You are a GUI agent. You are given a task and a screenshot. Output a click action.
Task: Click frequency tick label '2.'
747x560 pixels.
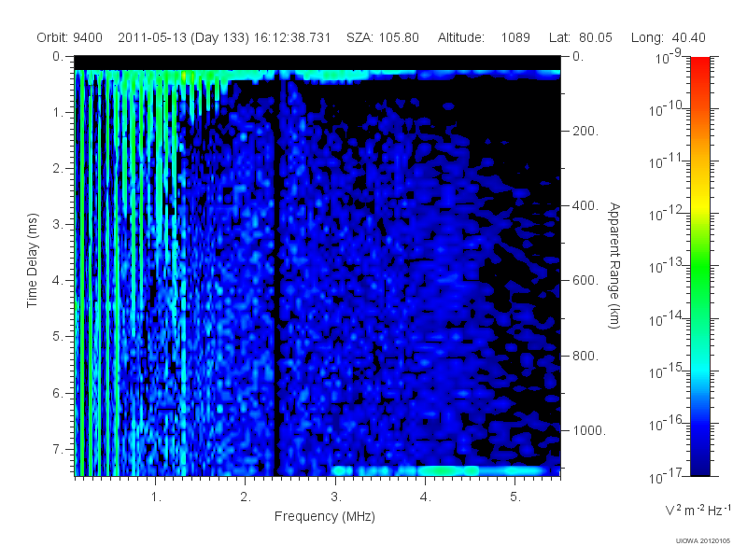click(246, 497)
